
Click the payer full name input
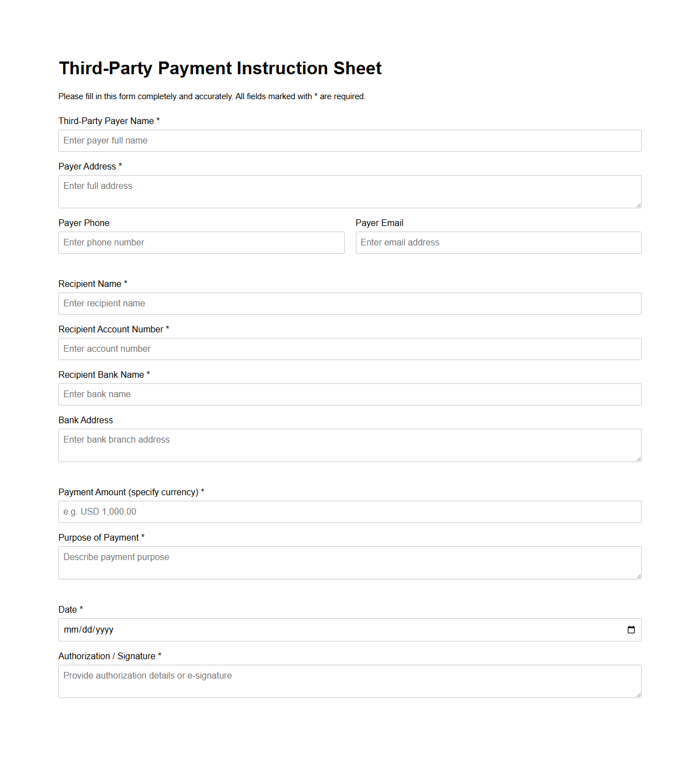pyautogui.click(x=350, y=140)
